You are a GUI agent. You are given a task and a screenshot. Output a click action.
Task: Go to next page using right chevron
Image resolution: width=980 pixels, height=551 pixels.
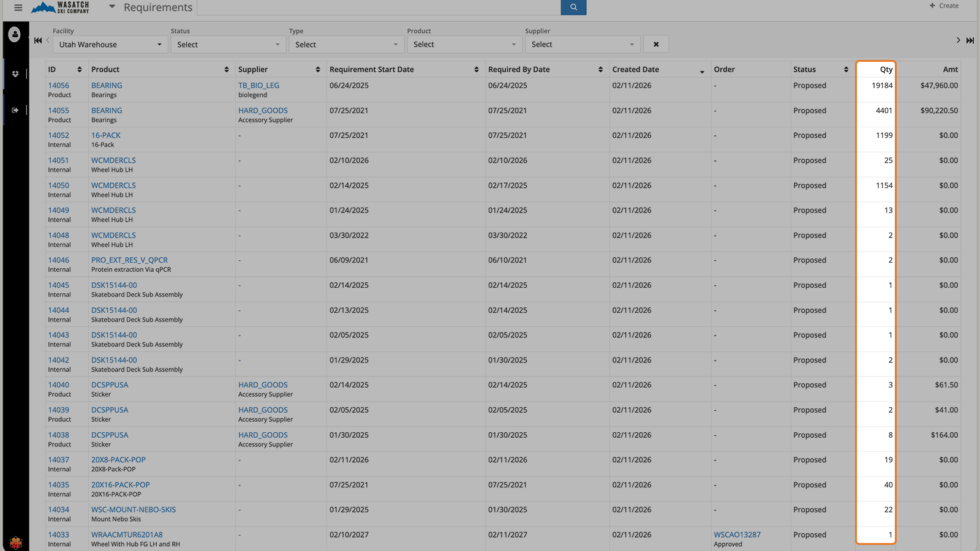pos(957,40)
